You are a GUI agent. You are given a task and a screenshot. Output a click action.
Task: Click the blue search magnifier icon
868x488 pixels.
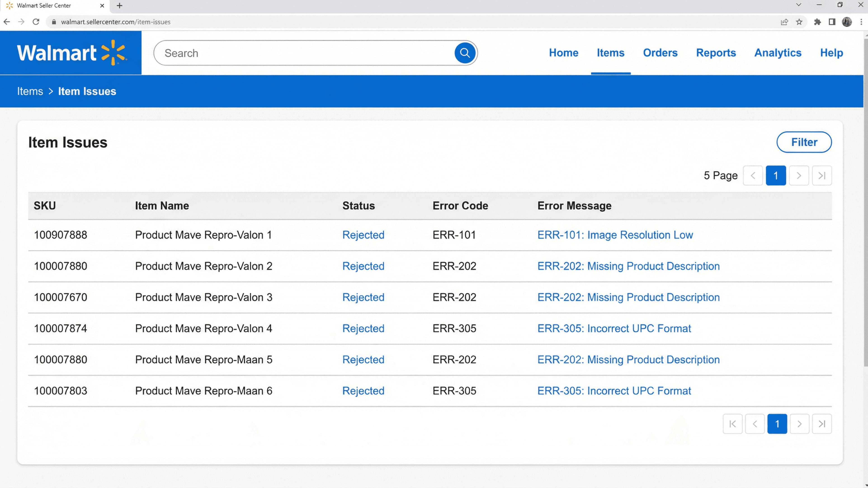tap(465, 53)
